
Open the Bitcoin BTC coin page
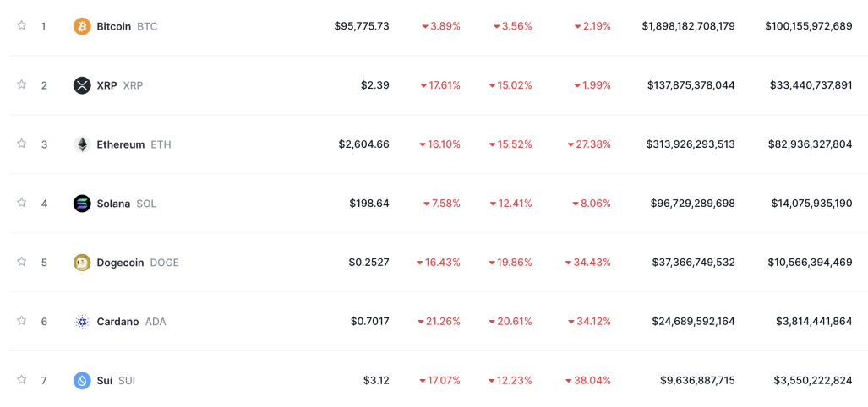point(127,26)
